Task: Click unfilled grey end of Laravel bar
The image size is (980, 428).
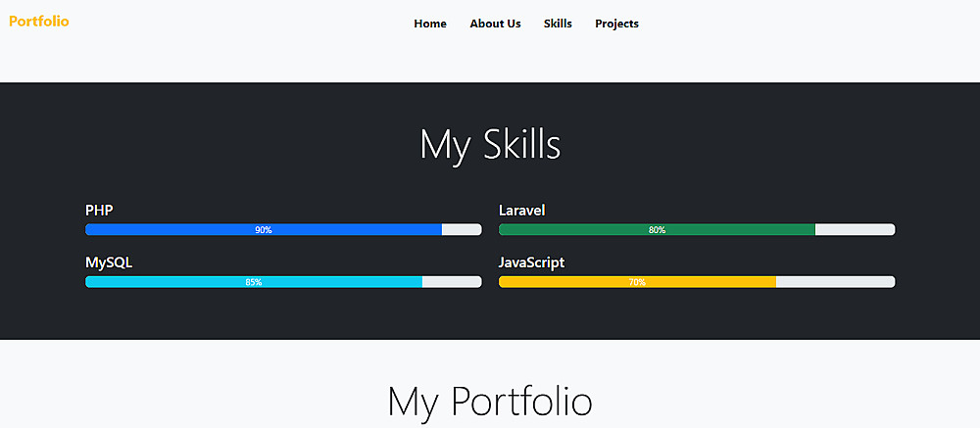Action: point(855,230)
